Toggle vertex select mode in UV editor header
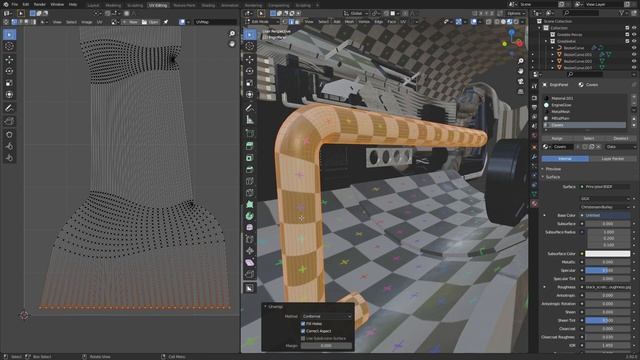The height and width of the screenshot is (360, 640). 14,22
